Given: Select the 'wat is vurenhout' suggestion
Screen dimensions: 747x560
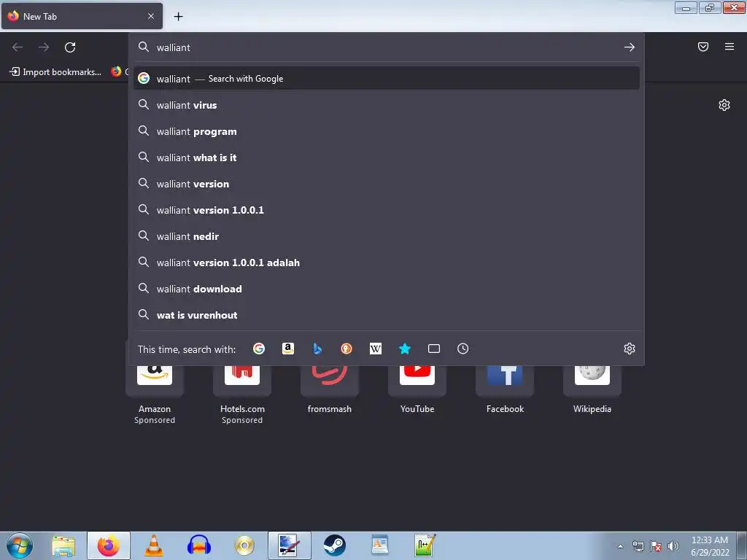Looking at the screenshot, I should (387, 314).
